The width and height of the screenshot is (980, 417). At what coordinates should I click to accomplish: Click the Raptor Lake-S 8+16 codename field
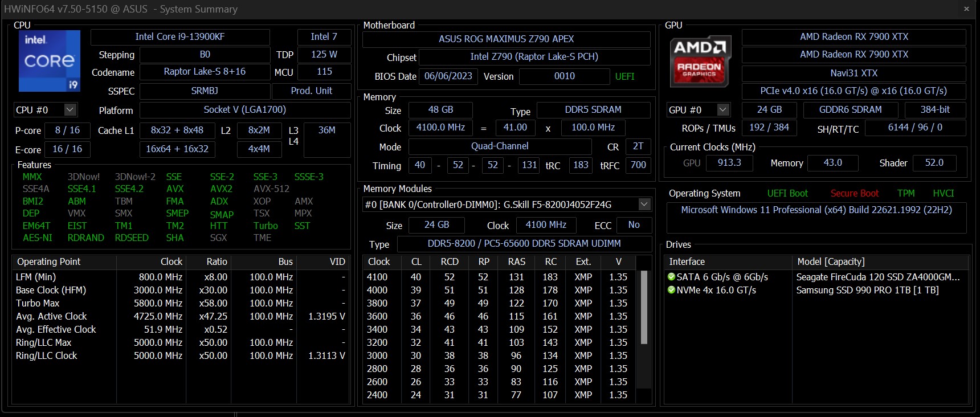205,72
